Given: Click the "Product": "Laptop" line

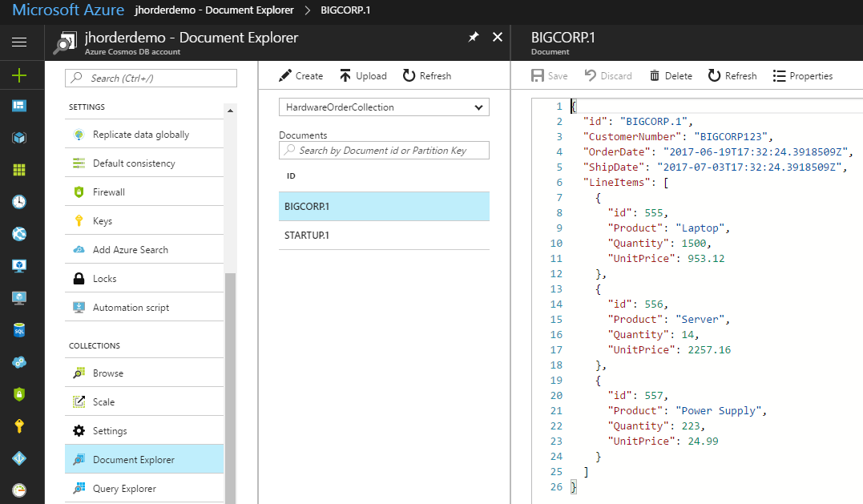Looking at the screenshot, I should (669, 228).
